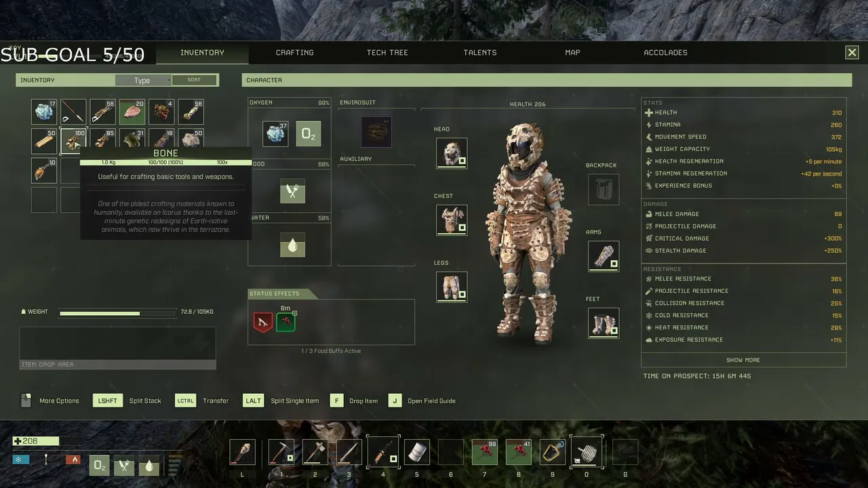Select the Envirosuit slot

[x=376, y=131]
